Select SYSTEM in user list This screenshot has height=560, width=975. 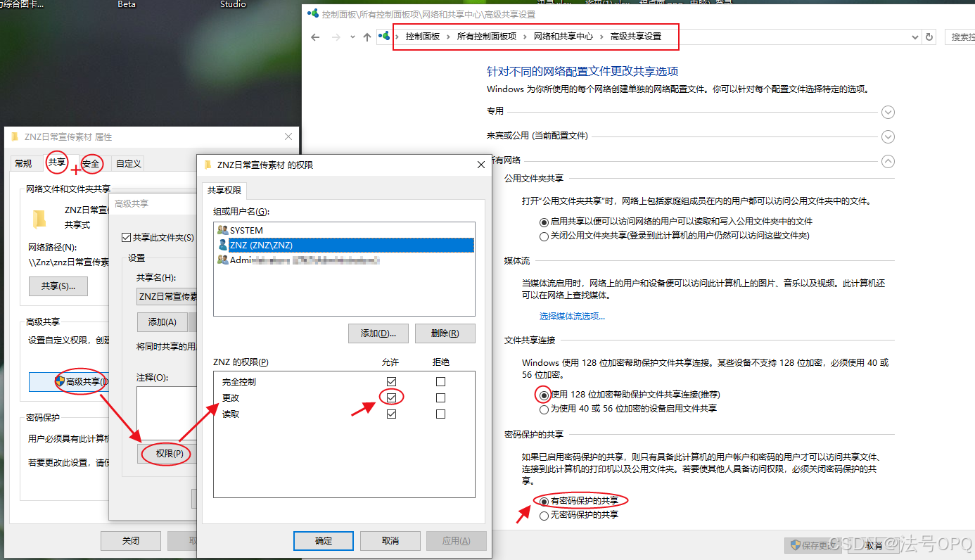[246, 230]
